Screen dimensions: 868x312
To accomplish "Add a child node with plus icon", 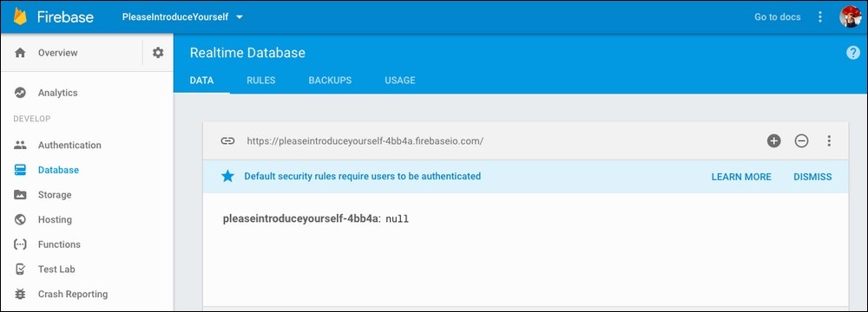I will pyautogui.click(x=774, y=141).
